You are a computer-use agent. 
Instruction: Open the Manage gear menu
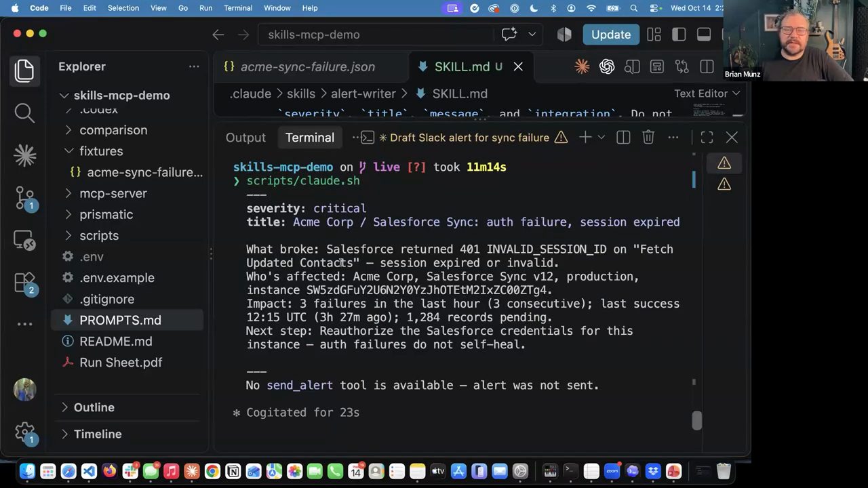click(24, 432)
